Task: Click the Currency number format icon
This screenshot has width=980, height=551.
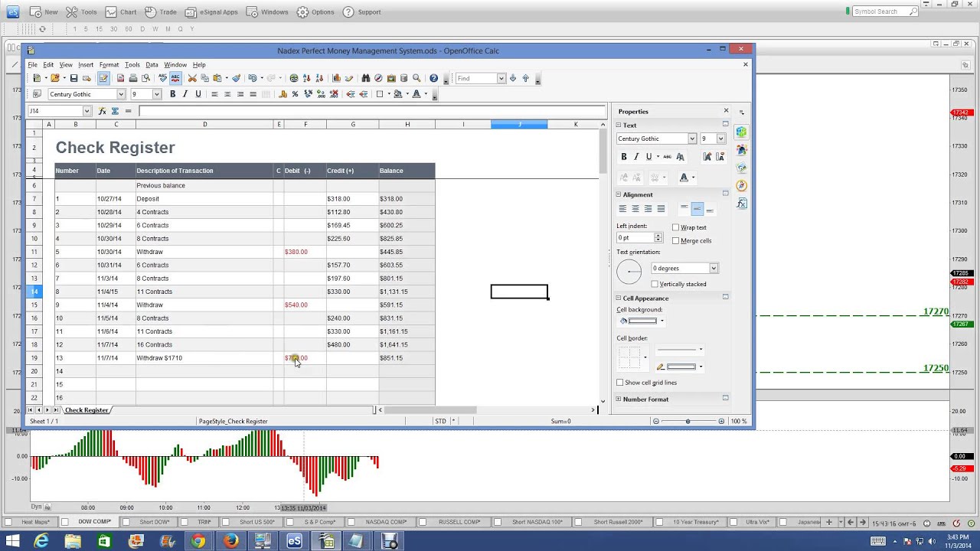Action: pos(283,94)
